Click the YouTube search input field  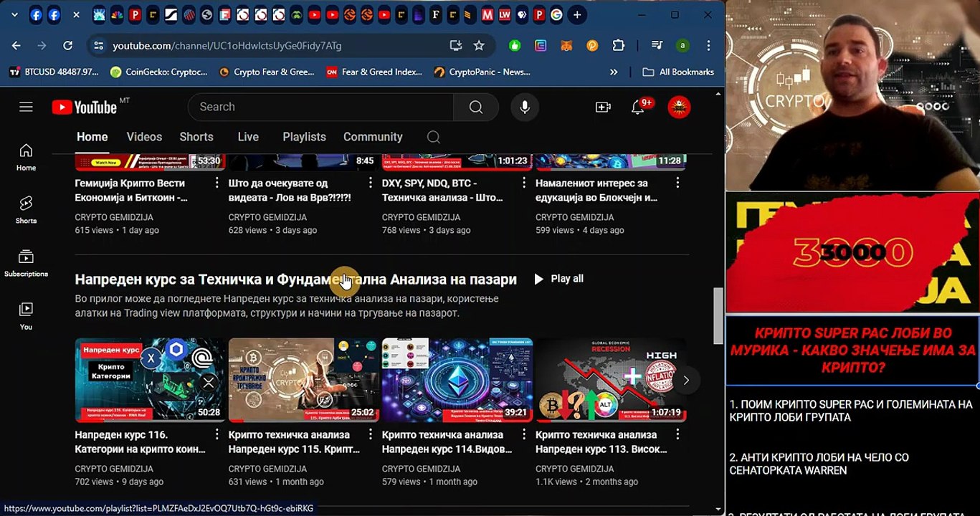pyautogui.click(x=320, y=107)
